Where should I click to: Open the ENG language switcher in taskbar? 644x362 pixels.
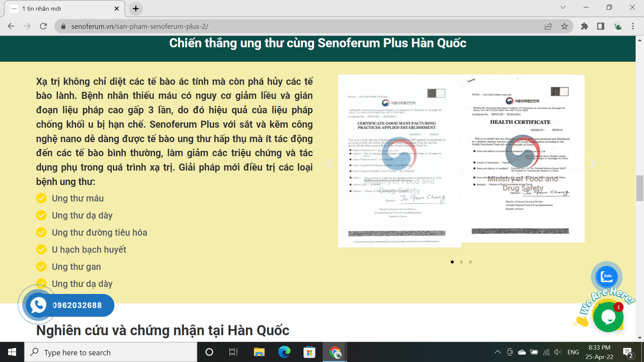point(573,352)
